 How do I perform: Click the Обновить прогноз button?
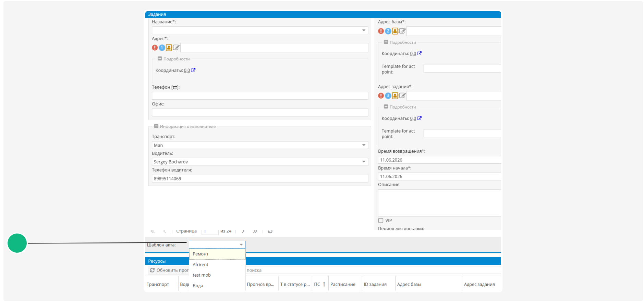click(x=169, y=270)
